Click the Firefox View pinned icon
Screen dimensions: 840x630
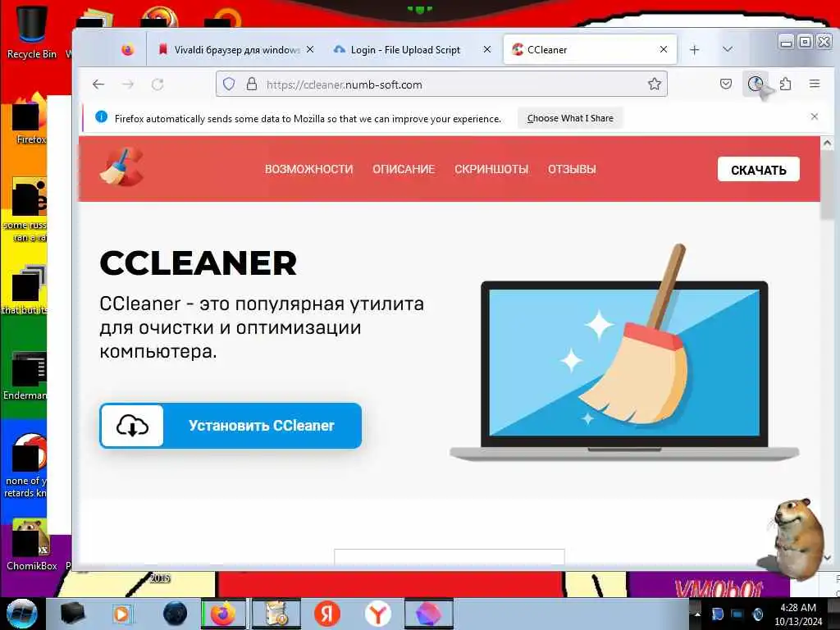tap(127, 50)
